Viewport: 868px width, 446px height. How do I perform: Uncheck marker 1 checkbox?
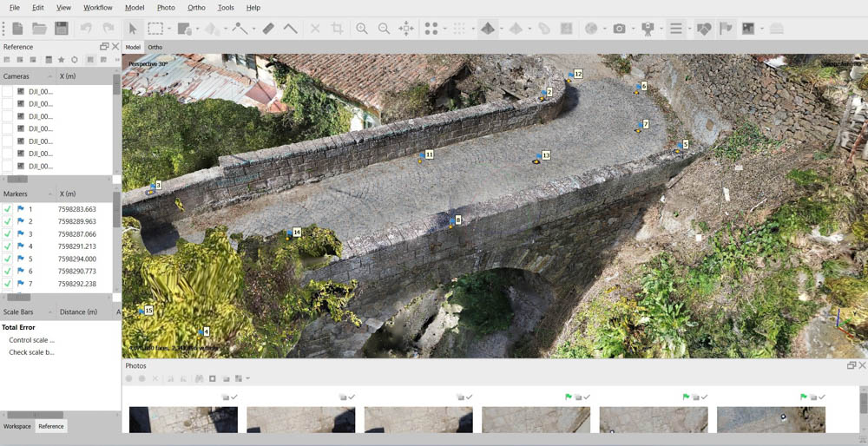(x=7, y=209)
